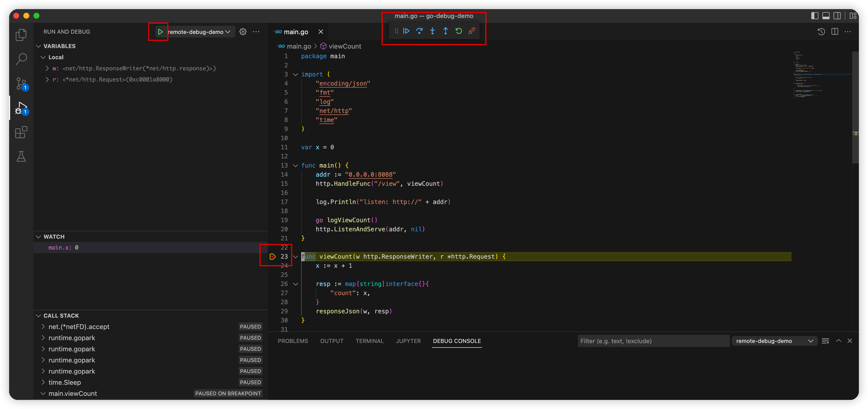Open the Run and Debug view icon

(x=21, y=108)
